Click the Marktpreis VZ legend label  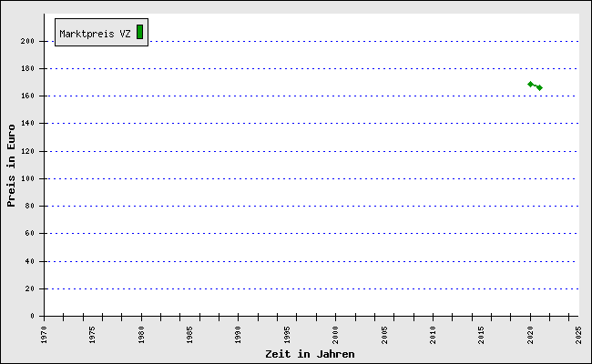click(95, 34)
